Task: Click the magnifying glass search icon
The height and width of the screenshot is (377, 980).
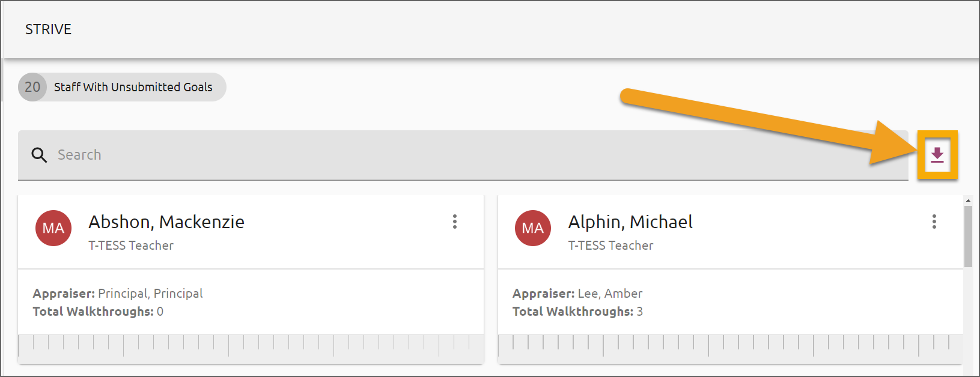Action: click(39, 155)
